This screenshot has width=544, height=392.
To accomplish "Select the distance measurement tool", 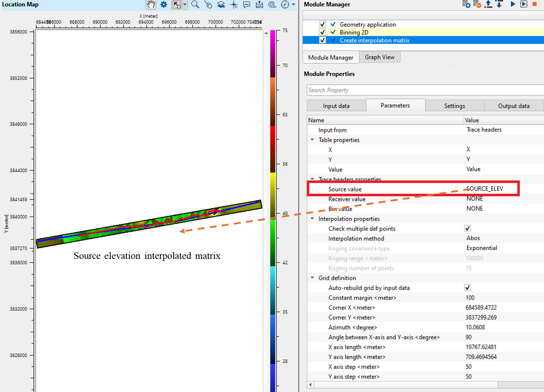I will (x=272, y=5).
